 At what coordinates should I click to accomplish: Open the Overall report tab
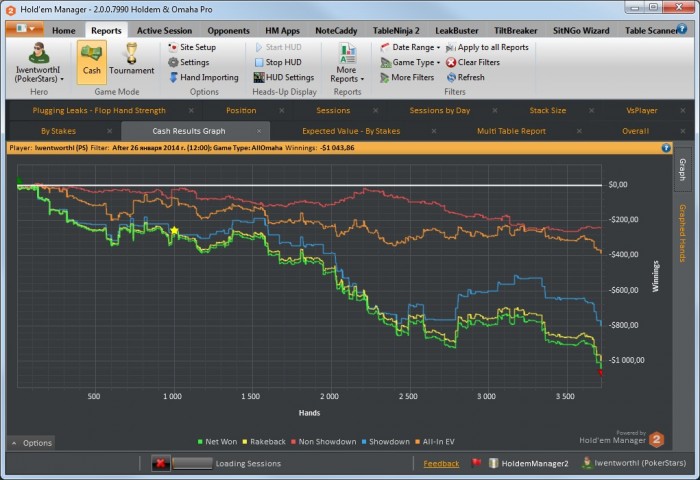coord(635,131)
